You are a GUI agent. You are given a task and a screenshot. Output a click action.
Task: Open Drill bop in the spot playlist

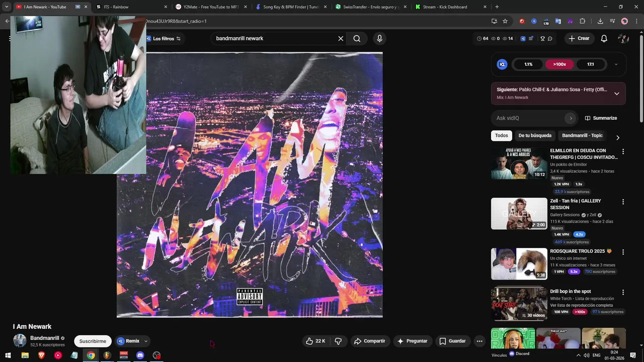[570, 292]
